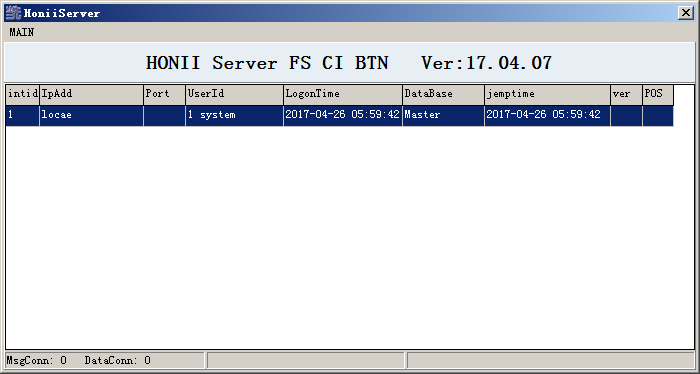Click the jemptime column header
The image size is (700, 374).
[x=547, y=95]
